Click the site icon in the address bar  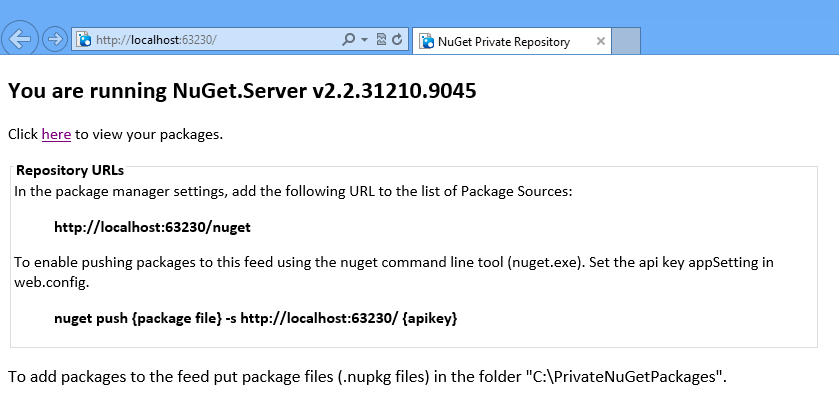[x=82, y=41]
